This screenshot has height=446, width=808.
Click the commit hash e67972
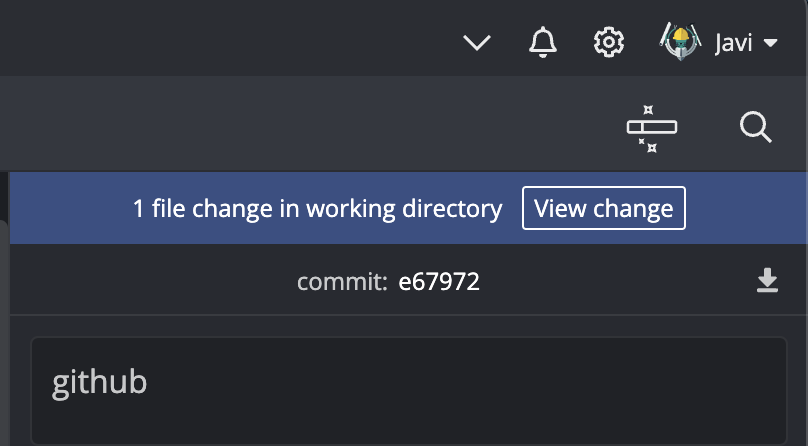[439, 282]
